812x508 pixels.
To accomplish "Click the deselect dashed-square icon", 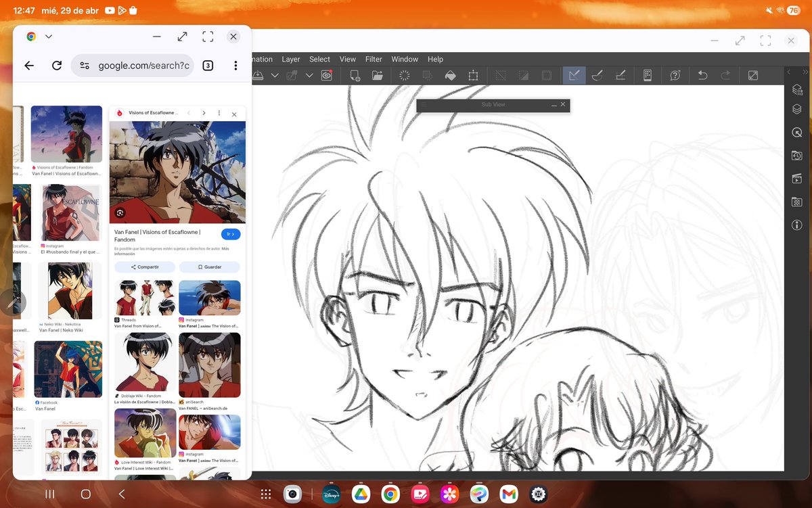I will 501,76.
